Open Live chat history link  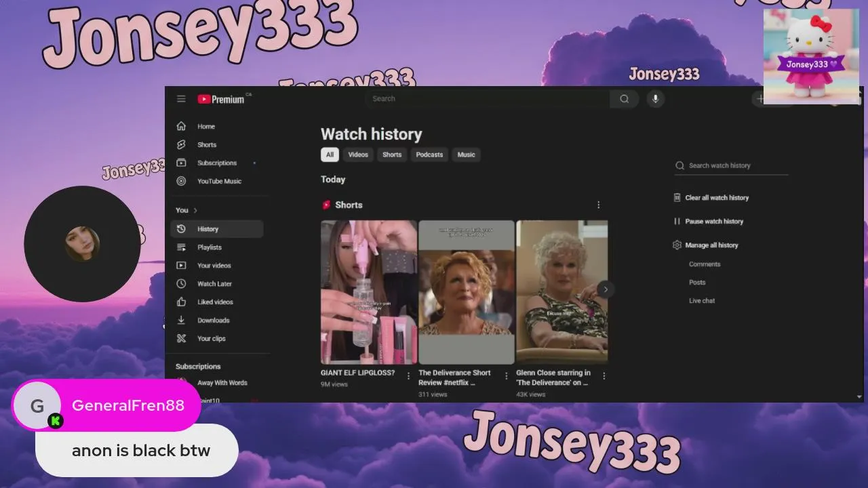[702, 301]
